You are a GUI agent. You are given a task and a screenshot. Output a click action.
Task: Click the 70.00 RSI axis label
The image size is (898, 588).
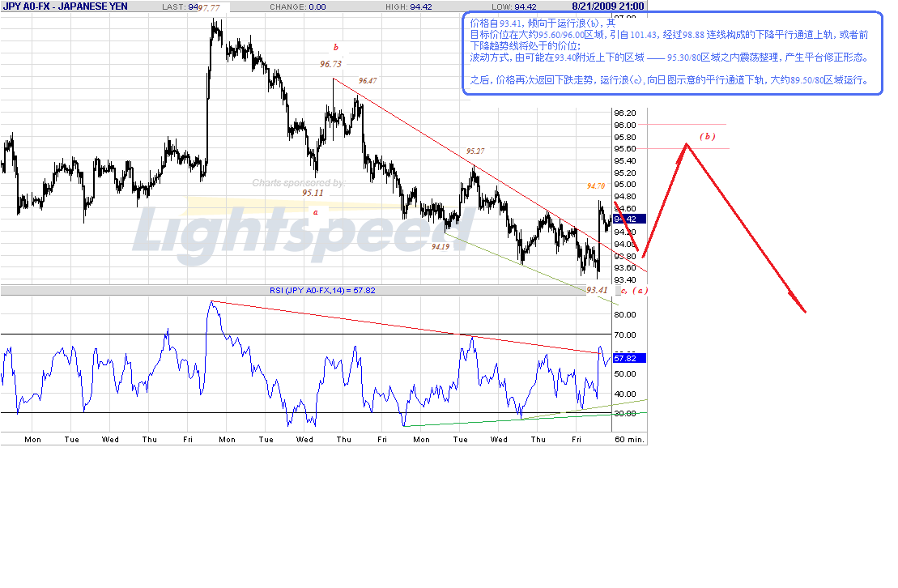(625, 334)
